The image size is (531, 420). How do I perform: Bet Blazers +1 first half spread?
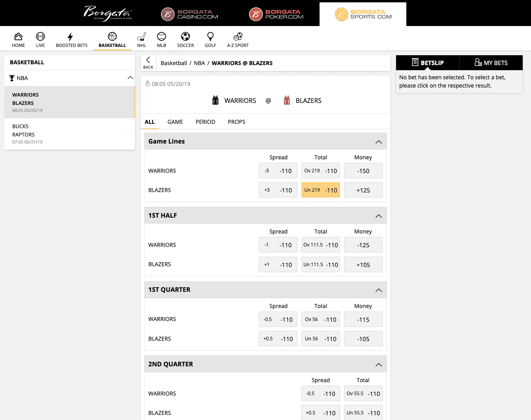pos(278,265)
